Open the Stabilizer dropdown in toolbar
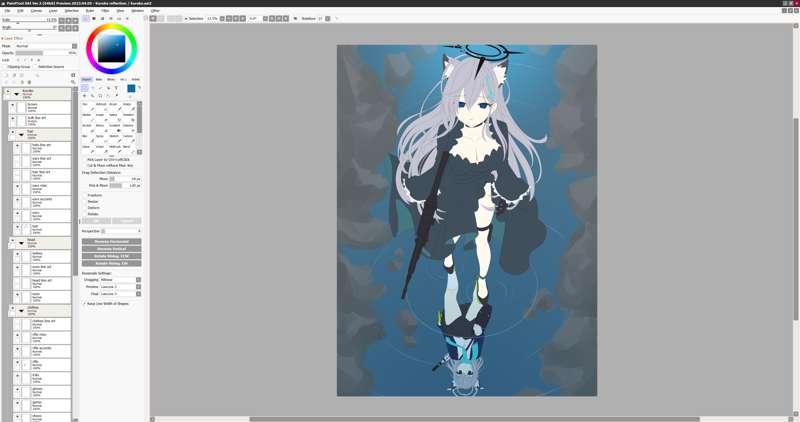This screenshot has height=422, width=800. pyautogui.click(x=328, y=18)
